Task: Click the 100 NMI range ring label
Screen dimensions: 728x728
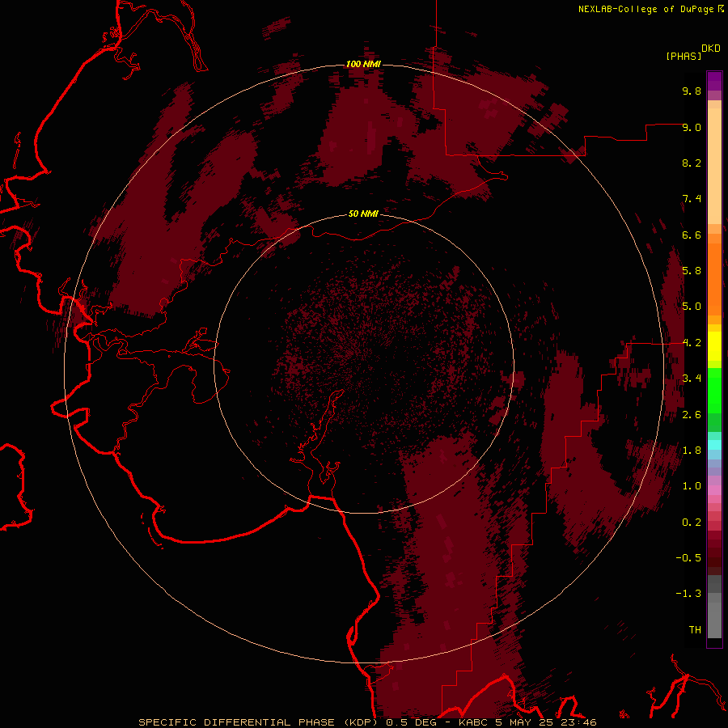Action: [x=363, y=64]
